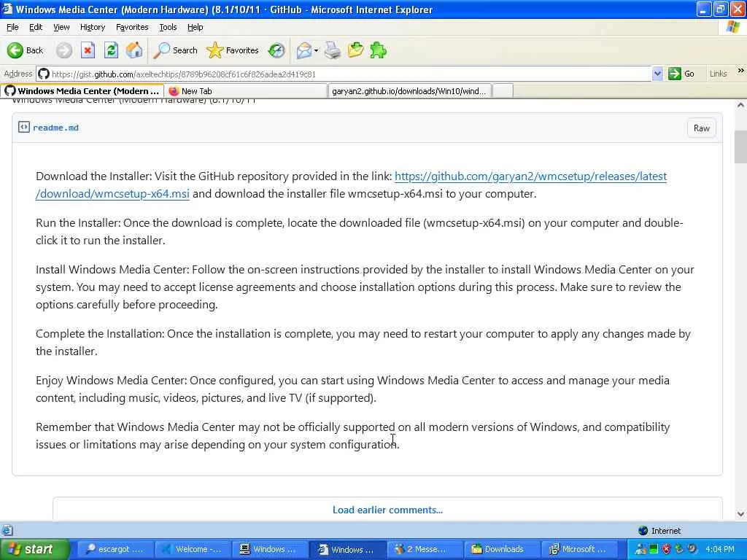Switch to the escargot taskbar window
This screenshot has height=560, width=747.
point(115,549)
